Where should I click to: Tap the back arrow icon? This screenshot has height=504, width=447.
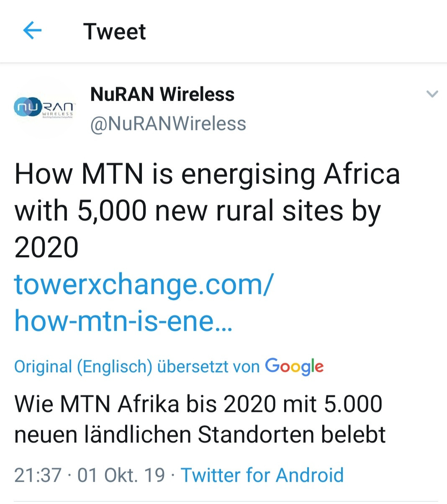(x=32, y=31)
